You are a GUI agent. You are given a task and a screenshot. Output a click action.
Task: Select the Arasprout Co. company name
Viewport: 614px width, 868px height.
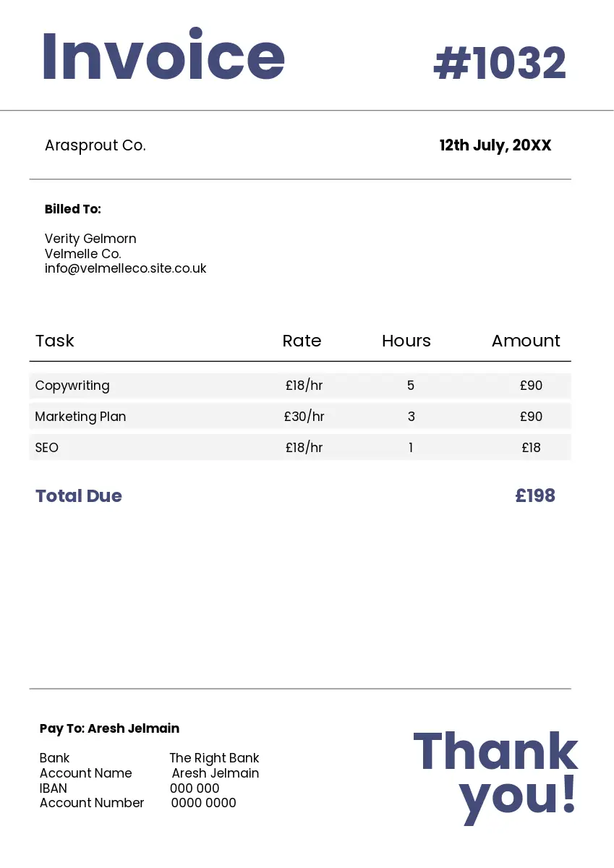(x=95, y=145)
